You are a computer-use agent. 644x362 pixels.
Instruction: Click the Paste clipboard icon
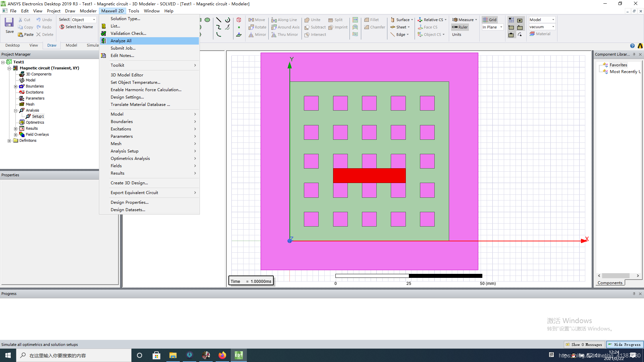(20, 35)
